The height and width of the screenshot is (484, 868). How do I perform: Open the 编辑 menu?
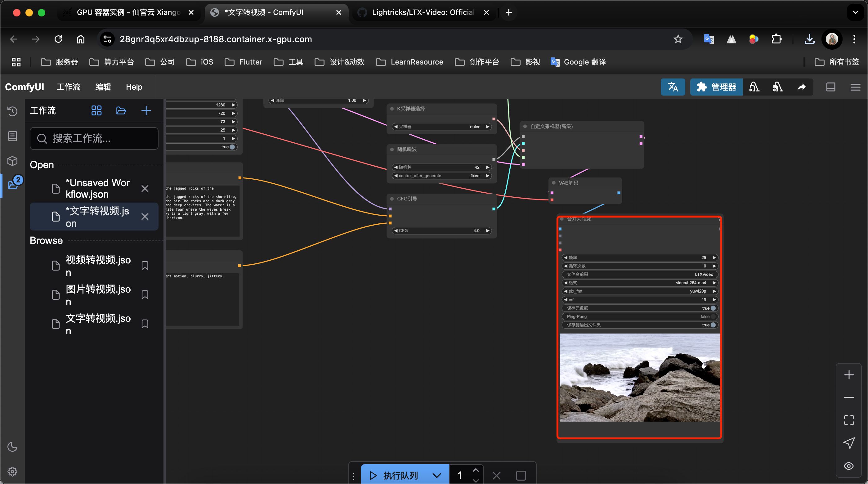103,87
